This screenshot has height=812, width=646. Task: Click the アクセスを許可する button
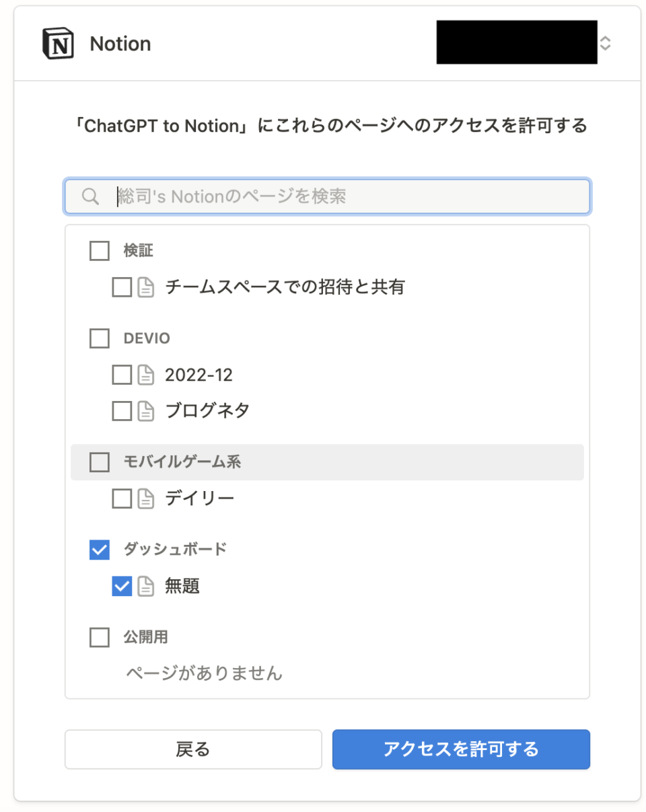461,749
